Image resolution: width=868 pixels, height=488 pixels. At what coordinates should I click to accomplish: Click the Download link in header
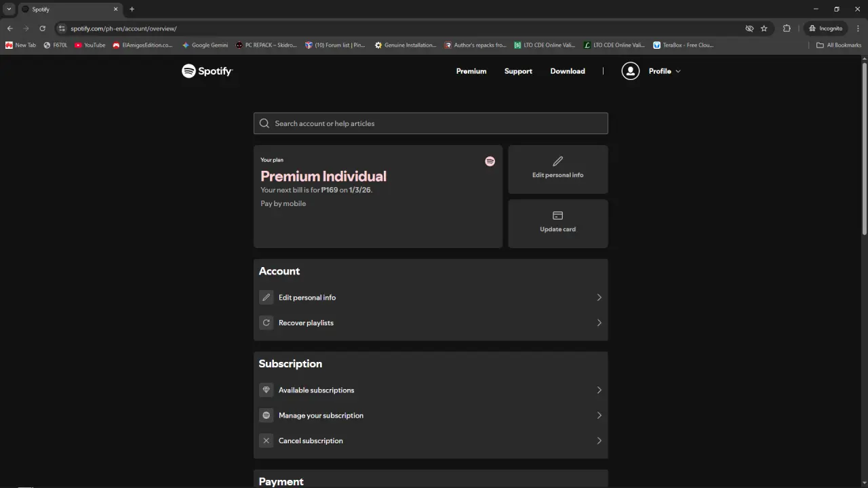(568, 71)
